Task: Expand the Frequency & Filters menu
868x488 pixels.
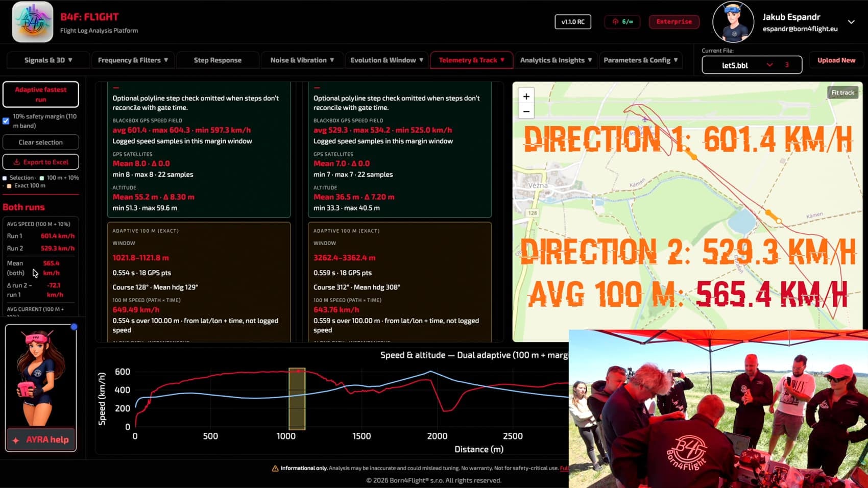Action: point(133,60)
